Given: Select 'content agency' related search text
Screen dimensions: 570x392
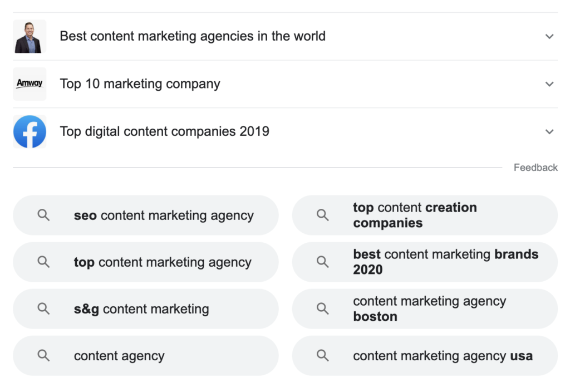Looking at the screenshot, I should click(119, 356).
